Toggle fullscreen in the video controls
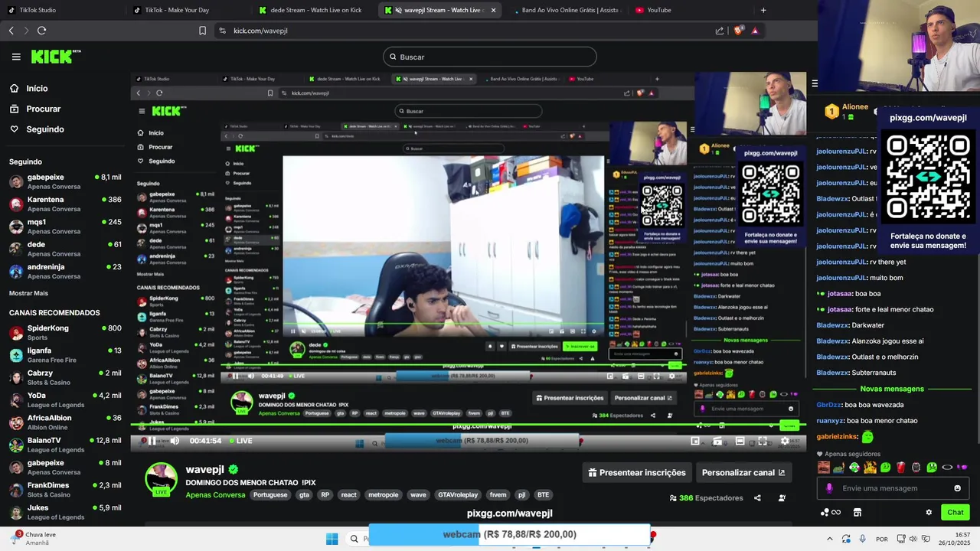 tap(763, 441)
